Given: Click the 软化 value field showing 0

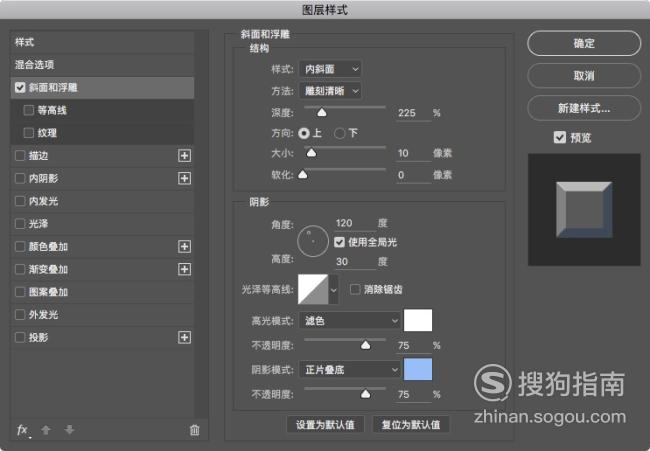Looking at the screenshot, I should (413, 175).
